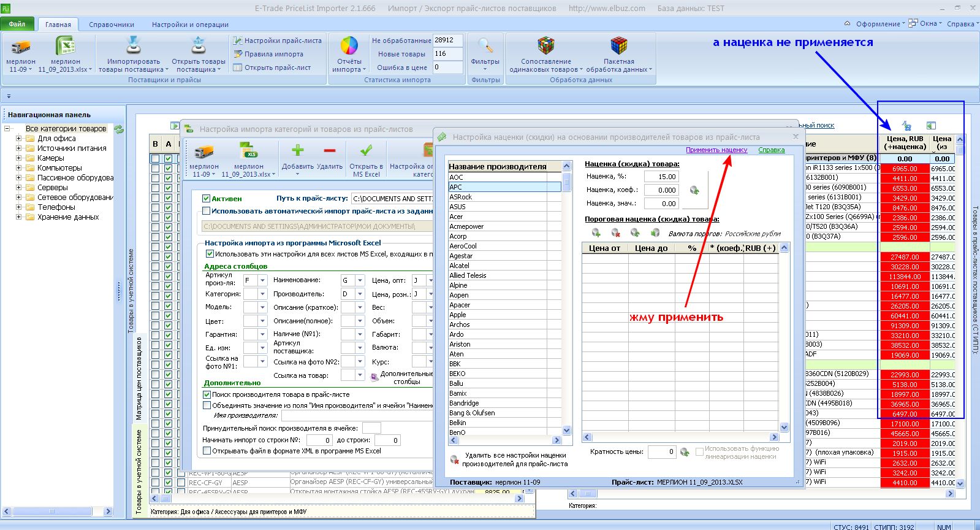980x530 pixels.
Task: Open the Файл menu
Action: (17, 24)
